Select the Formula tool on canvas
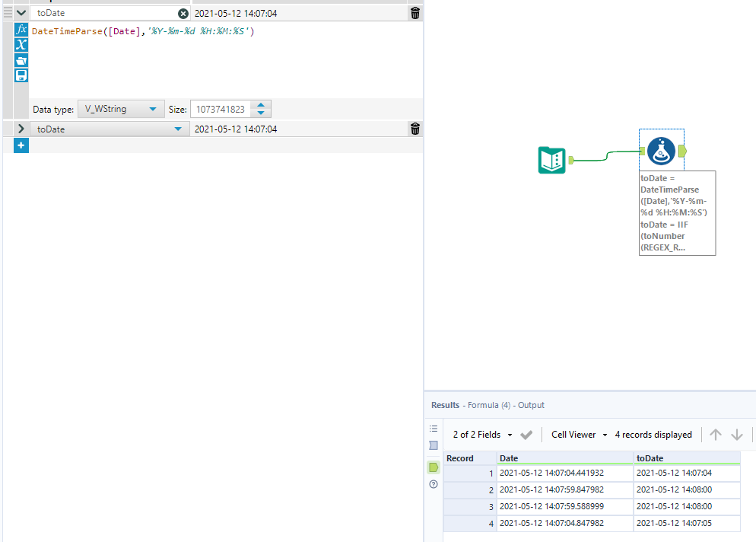This screenshot has width=756, height=542. [x=661, y=151]
